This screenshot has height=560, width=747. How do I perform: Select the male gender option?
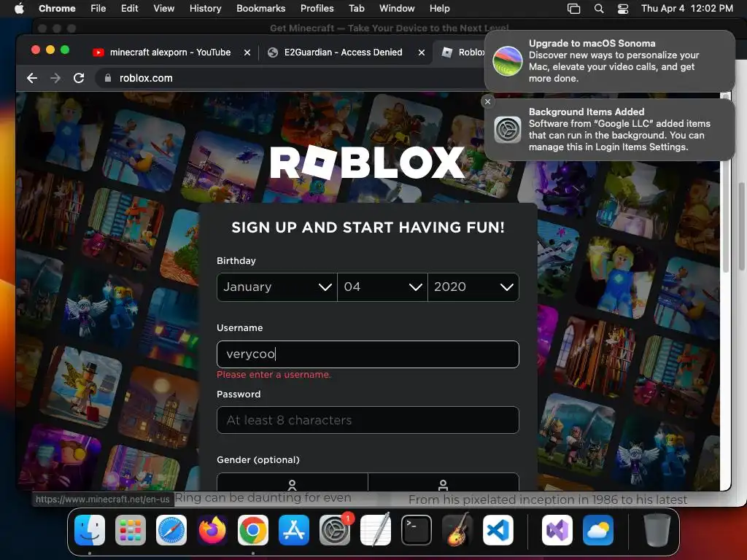pos(444,482)
